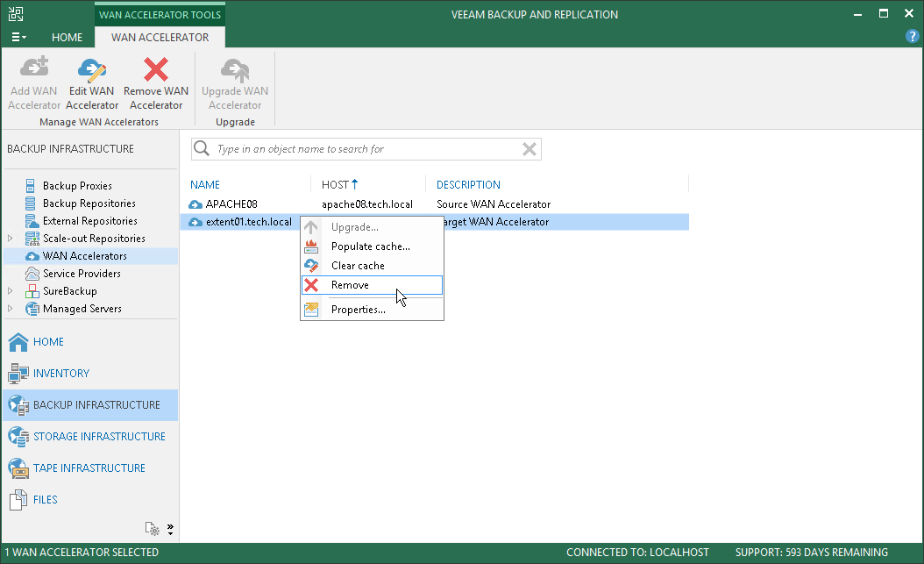924x564 pixels.
Task: Open the BACKUP INFRASTRUCTURE view
Action: (x=90, y=405)
